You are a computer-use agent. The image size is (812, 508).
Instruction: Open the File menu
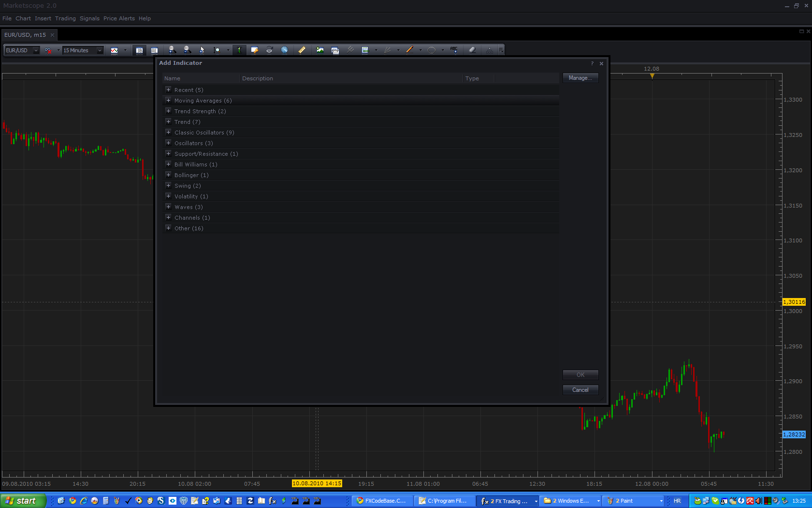coord(7,18)
